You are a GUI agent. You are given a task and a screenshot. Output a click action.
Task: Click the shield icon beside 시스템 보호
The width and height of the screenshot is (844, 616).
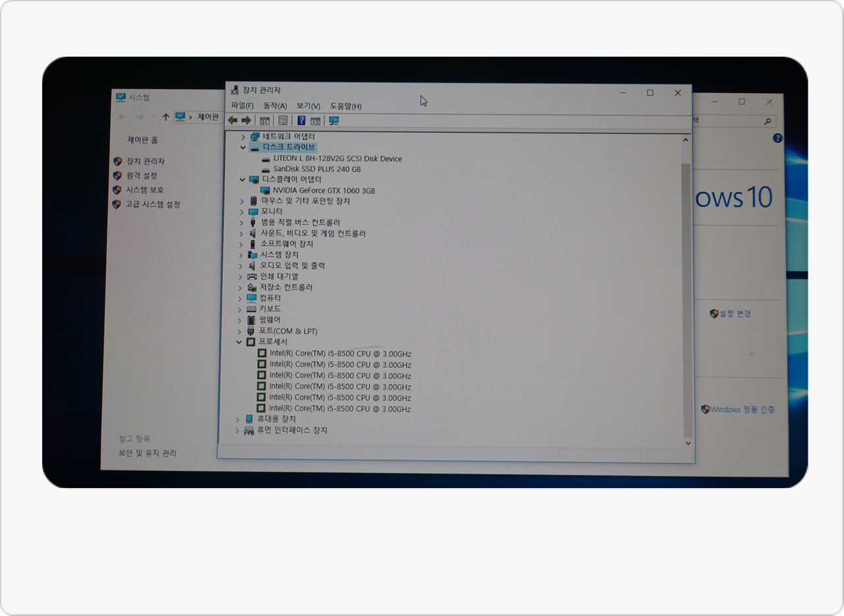click(x=117, y=190)
